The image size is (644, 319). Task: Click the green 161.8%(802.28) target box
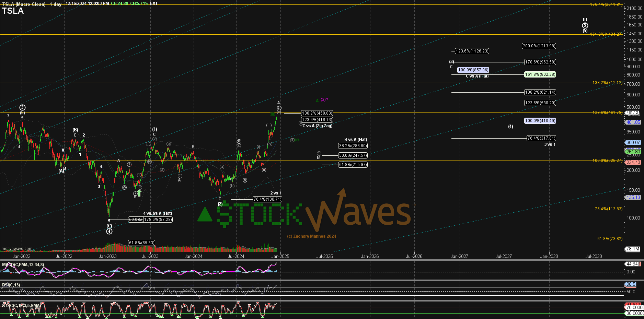click(x=540, y=74)
